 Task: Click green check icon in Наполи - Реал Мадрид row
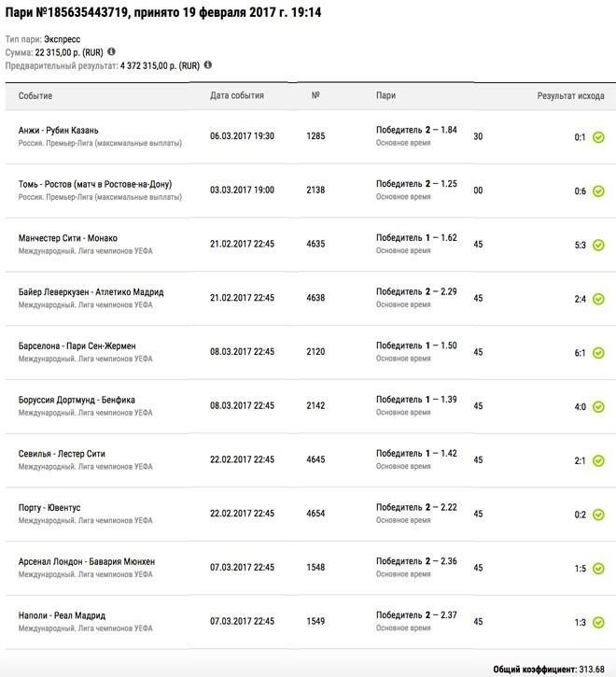click(598, 622)
